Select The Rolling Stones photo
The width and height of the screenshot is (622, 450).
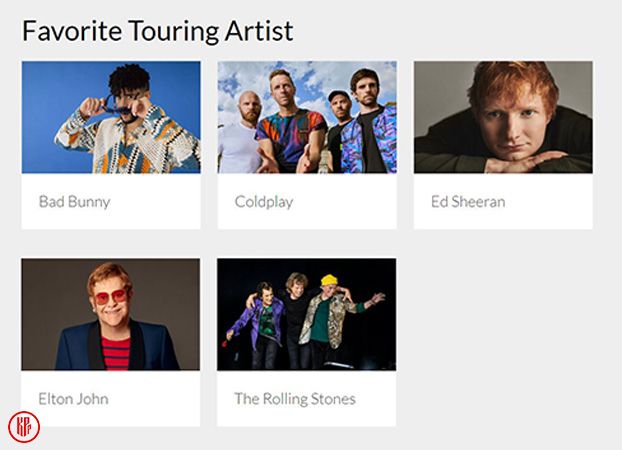pyautogui.click(x=307, y=314)
